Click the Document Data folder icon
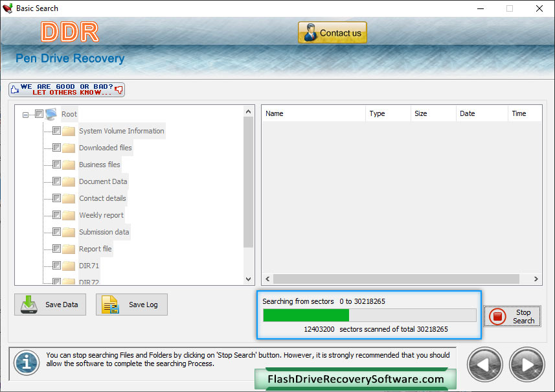Screen dimensions: 555x392 point(69,181)
